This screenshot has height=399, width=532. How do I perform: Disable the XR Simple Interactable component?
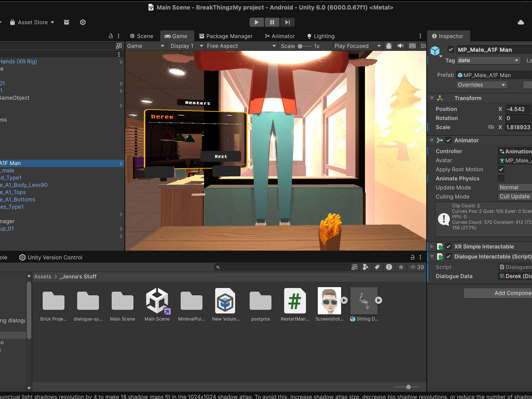[x=448, y=247]
